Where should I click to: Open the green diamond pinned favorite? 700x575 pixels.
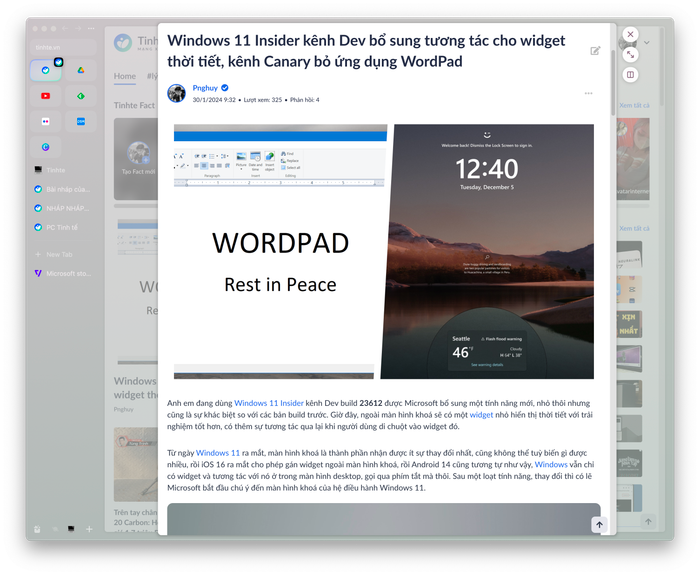[x=81, y=96]
